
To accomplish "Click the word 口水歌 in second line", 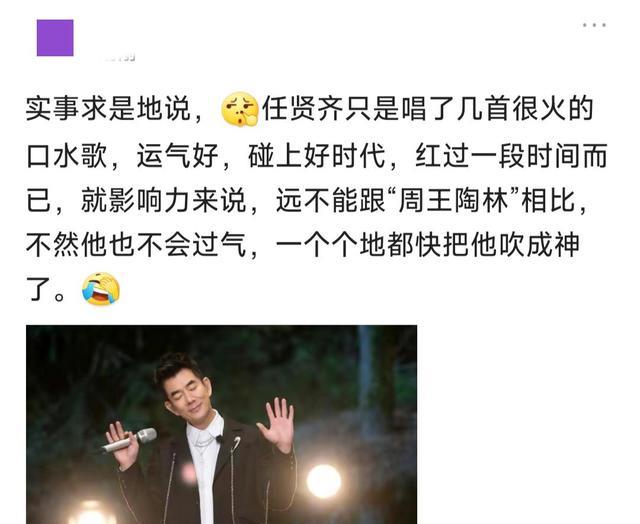I will tap(67, 155).
